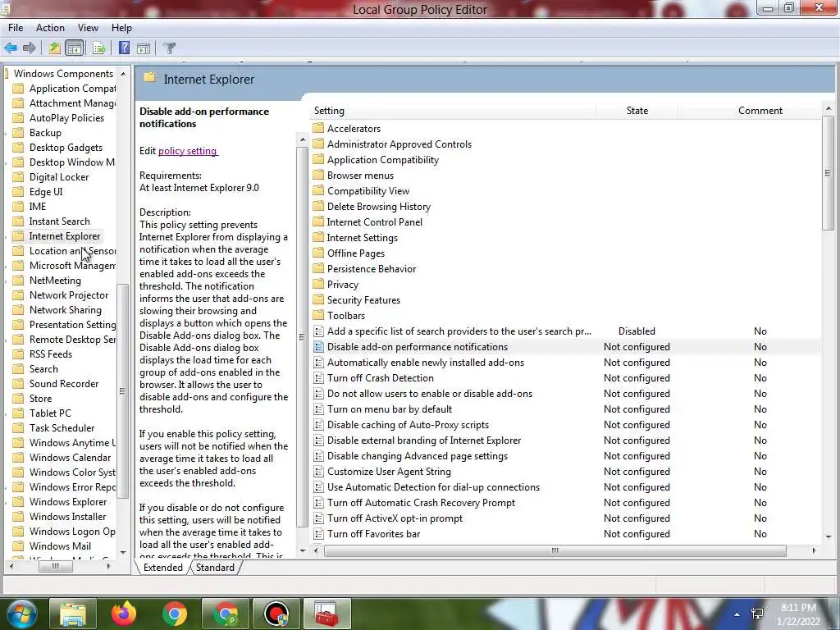Viewport: 840px width, 630px height.
Task: Toggle the Show/Hide Action Pane icon
Action: pyautogui.click(x=144, y=48)
